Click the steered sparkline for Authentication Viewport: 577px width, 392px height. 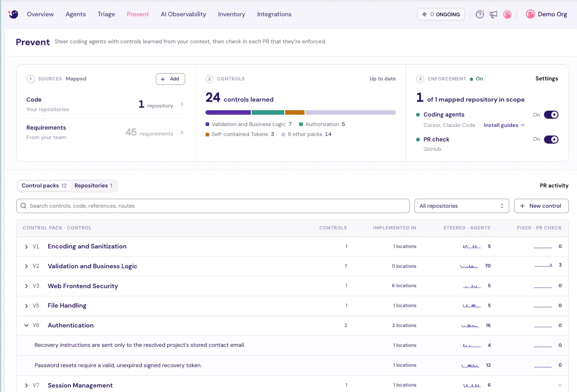(469, 326)
